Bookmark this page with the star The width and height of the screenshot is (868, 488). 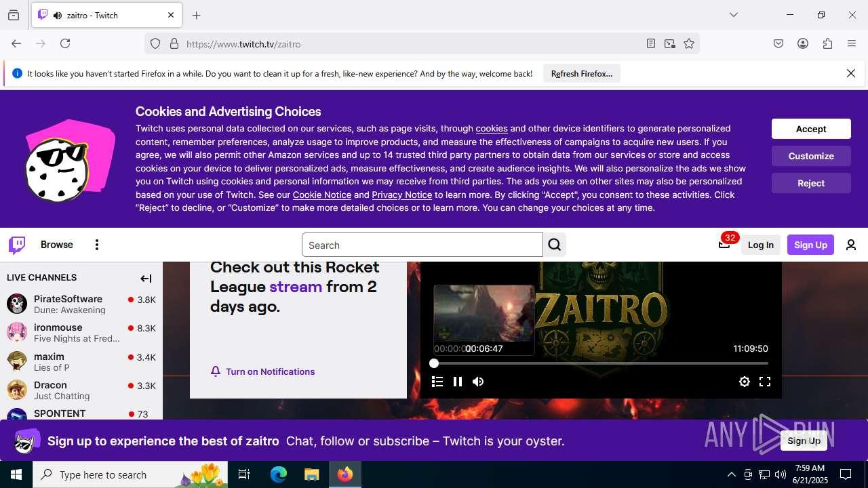click(689, 43)
